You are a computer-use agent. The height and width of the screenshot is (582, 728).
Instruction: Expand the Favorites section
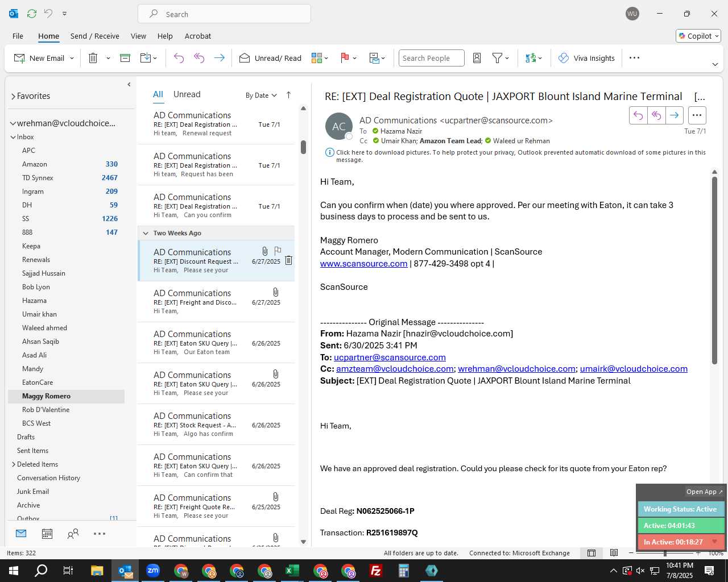pyautogui.click(x=13, y=97)
